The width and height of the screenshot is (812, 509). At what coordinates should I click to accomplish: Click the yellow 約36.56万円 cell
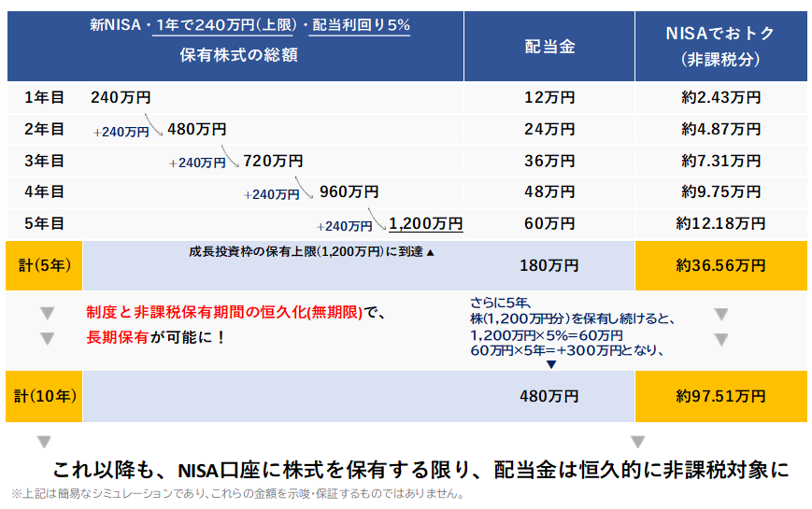(x=719, y=265)
